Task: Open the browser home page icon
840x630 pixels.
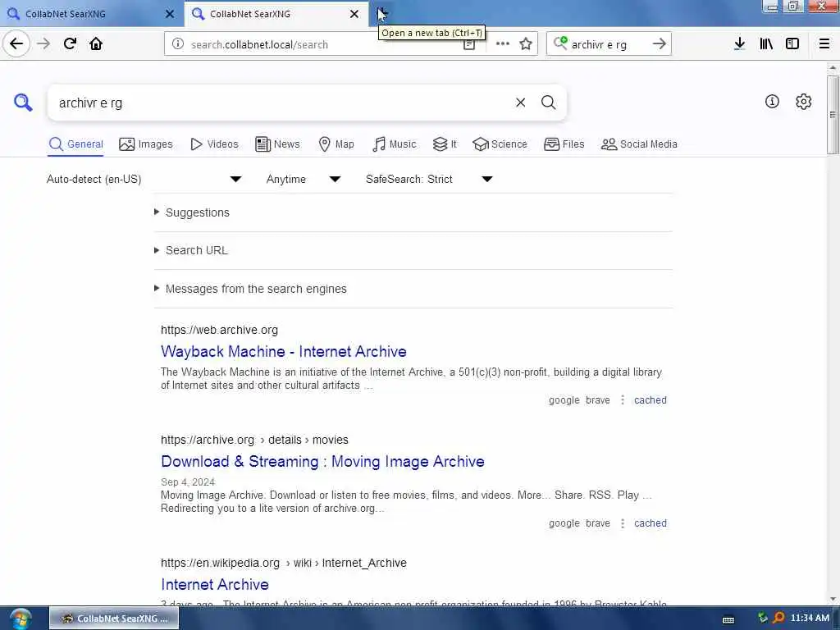Action: click(96, 43)
